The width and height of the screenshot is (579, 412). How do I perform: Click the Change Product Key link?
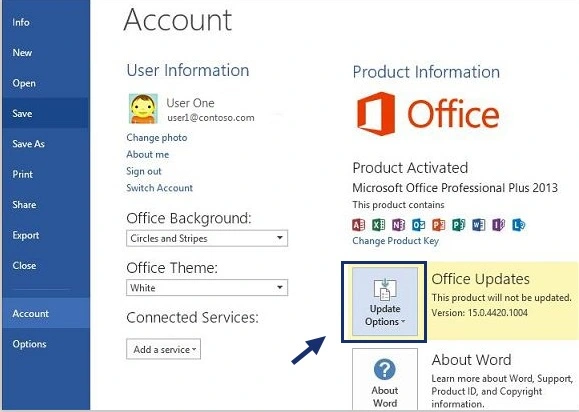[395, 241]
